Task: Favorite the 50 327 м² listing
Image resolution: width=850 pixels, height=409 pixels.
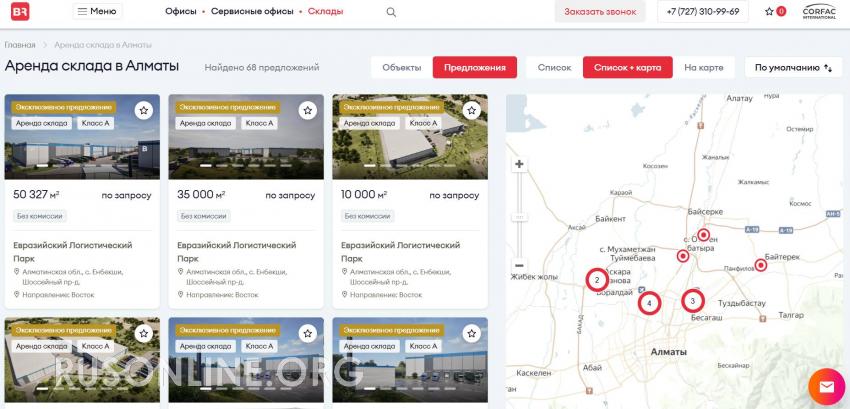Action: [x=144, y=111]
